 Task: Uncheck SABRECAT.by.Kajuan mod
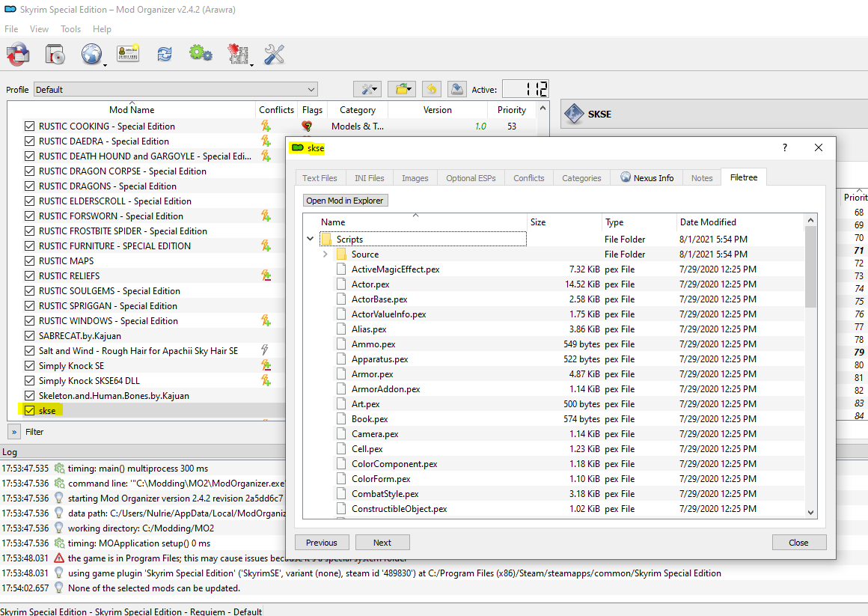click(x=30, y=336)
